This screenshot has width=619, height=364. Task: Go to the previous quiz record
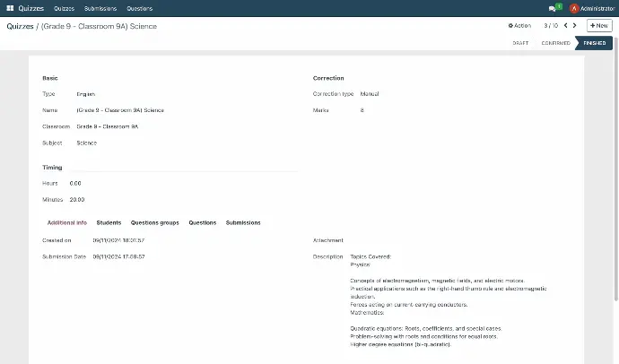(565, 26)
